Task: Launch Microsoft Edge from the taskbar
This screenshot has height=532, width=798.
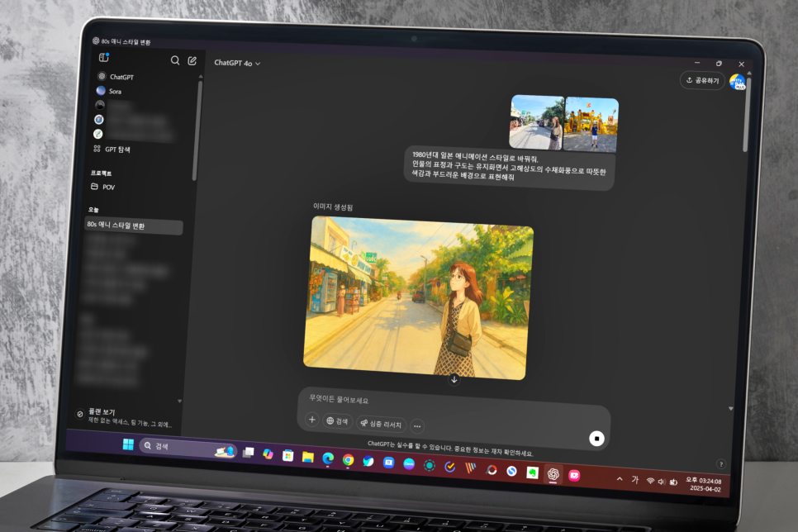Action: (x=328, y=458)
